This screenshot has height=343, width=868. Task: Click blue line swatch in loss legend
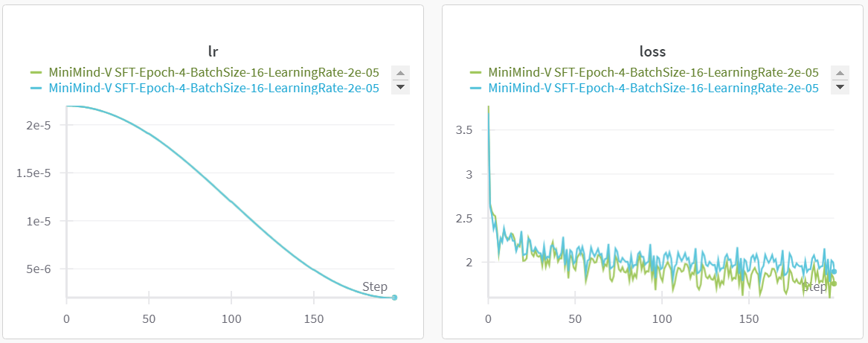(x=477, y=88)
